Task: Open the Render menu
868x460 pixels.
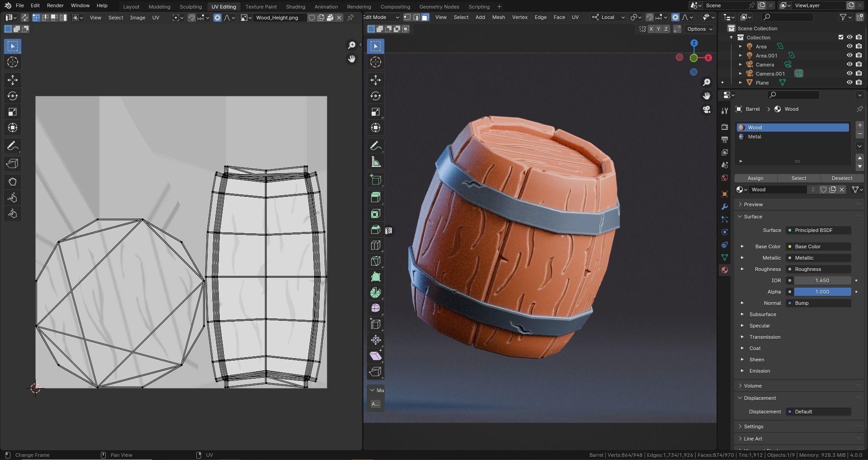Action: pyautogui.click(x=55, y=5)
